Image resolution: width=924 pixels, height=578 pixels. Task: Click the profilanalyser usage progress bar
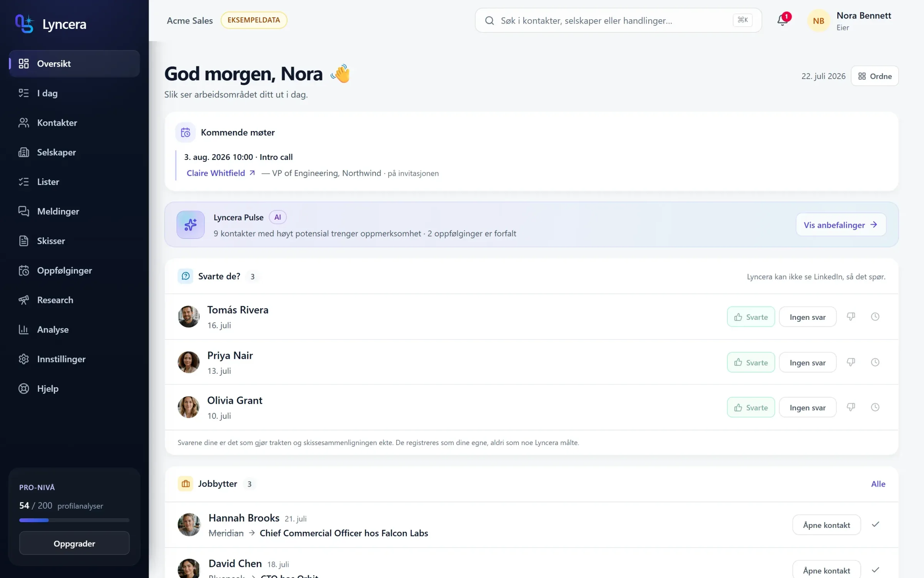74,520
